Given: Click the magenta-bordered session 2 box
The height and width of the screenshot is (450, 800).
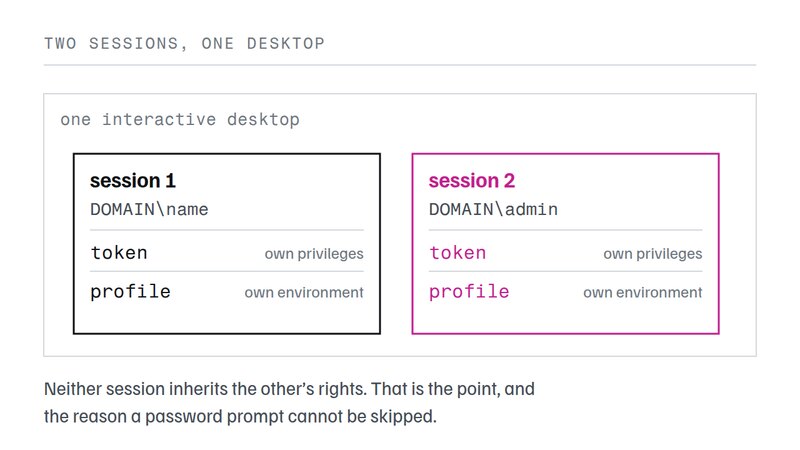Looking at the screenshot, I should tap(565, 244).
